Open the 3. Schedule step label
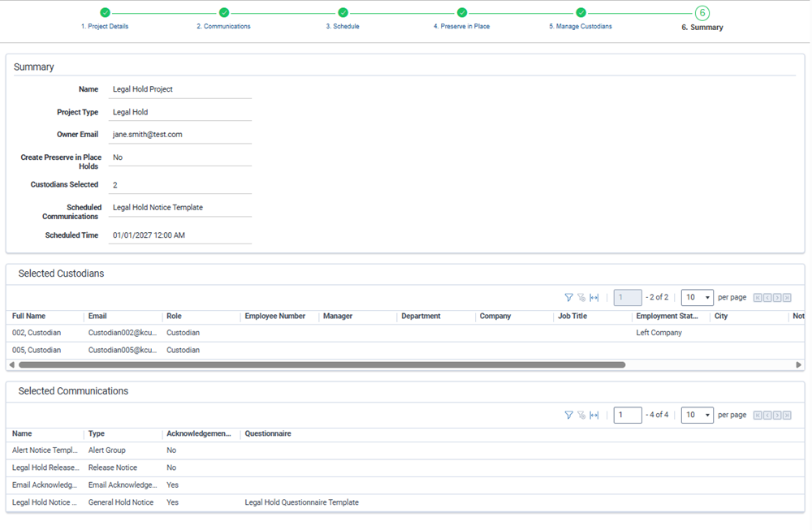Screen dimensions: 812x530 click(343, 27)
